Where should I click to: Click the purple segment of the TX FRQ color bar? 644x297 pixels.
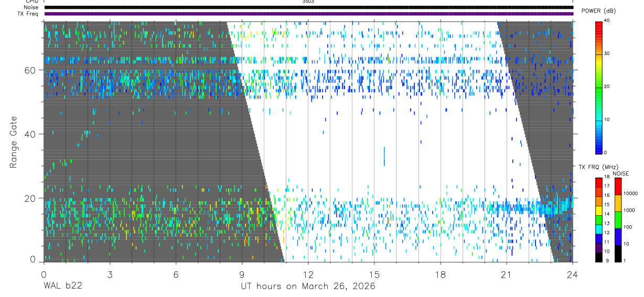click(599, 247)
